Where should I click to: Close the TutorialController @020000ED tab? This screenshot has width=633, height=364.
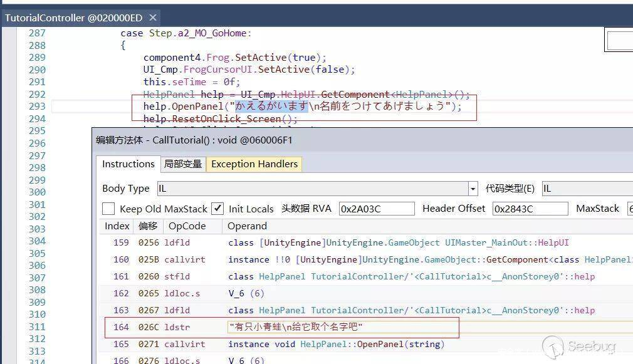[x=153, y=18]
